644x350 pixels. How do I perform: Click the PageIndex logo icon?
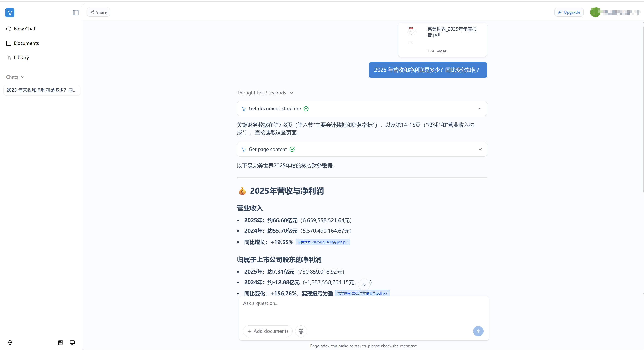pos(10,12)
